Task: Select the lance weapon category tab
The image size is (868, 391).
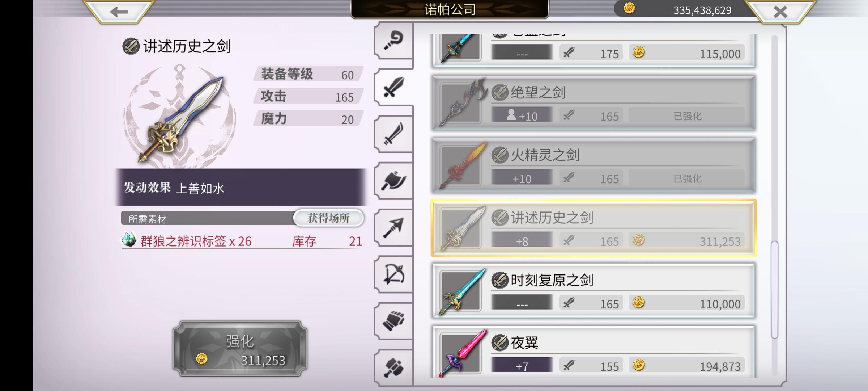Action: [393, 227]
